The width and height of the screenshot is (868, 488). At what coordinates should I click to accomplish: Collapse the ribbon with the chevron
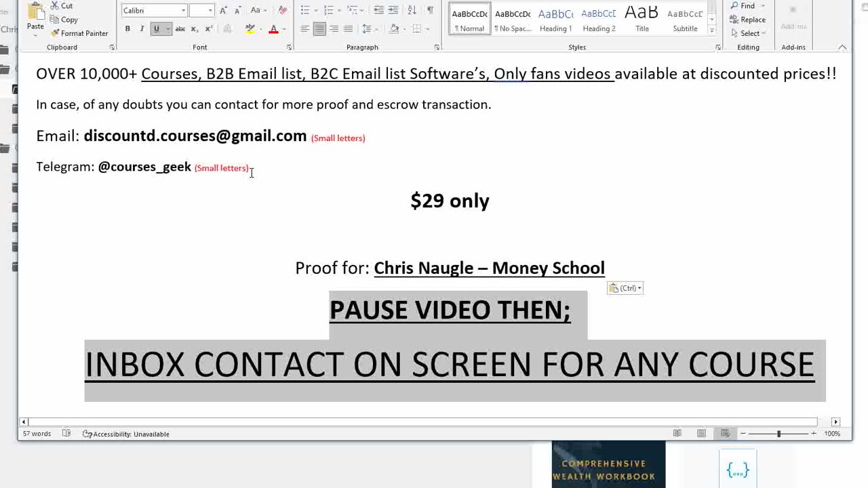click(x=842, y=47)
